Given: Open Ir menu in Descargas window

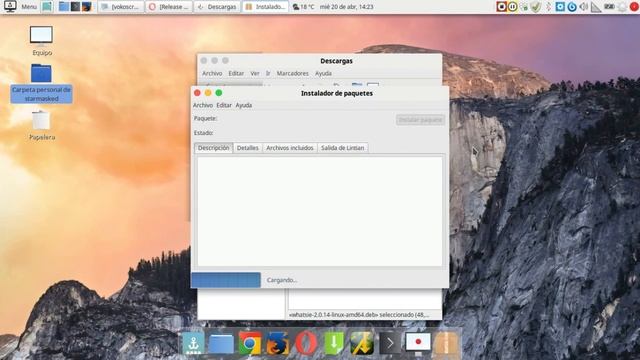Looking at the screenshot, I should pos(268,73).
